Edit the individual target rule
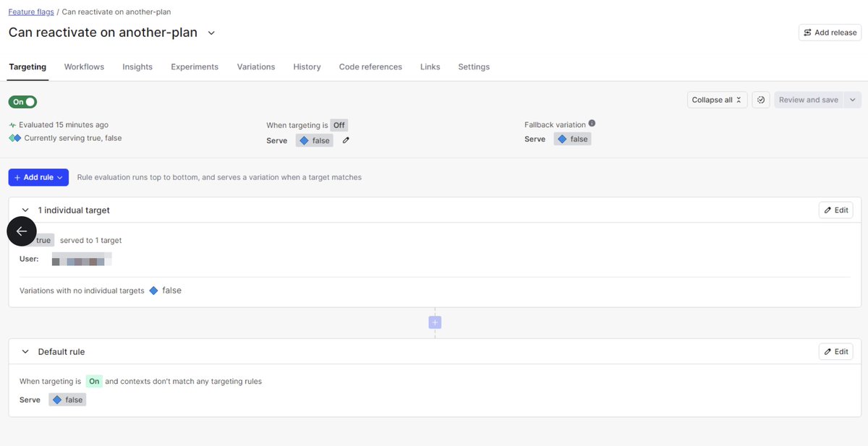The width and height of the screenshot is (868, 446). pos(836,210)
